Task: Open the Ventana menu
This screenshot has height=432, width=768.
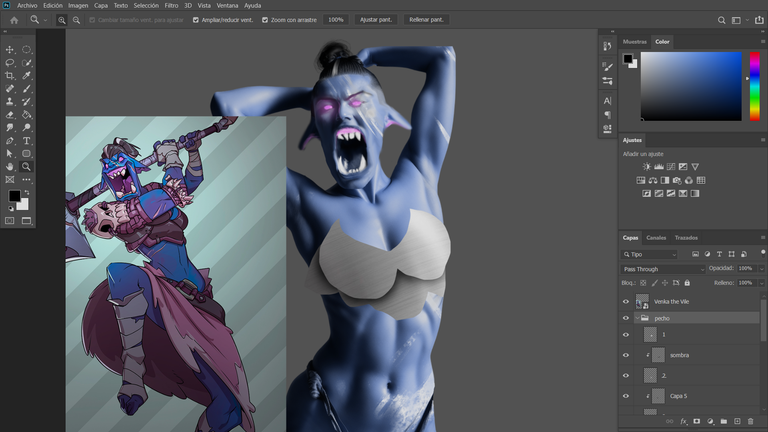Action: coord(227,5)
